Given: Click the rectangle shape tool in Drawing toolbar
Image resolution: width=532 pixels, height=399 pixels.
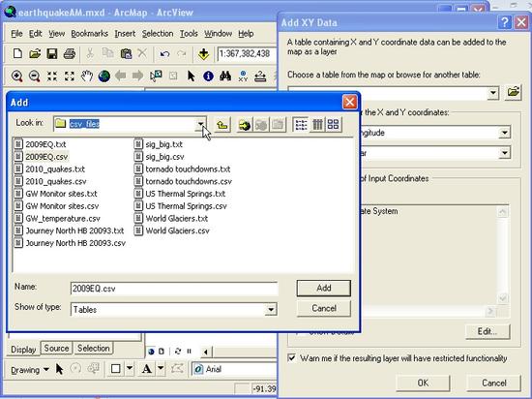Looking at the screenshot, I should point(116,369).
